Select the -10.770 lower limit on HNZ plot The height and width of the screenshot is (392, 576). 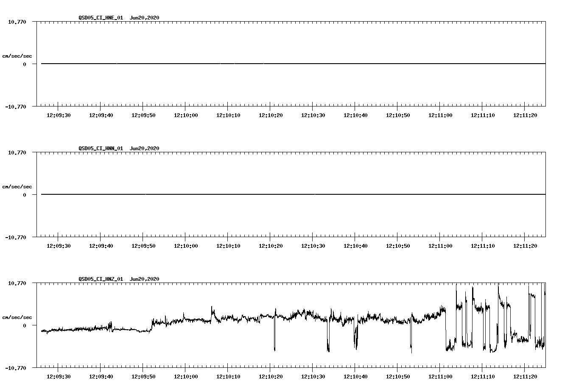[x=16, y=368]
